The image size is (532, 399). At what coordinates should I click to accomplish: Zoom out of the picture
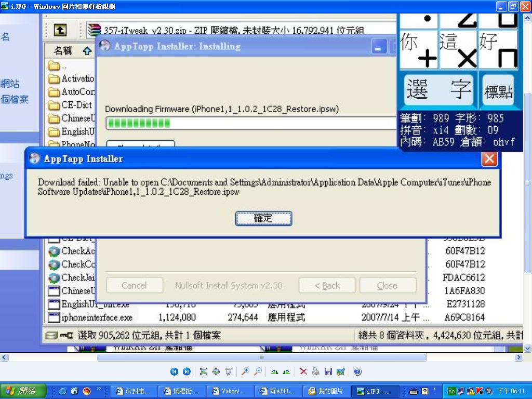(257, 371)
